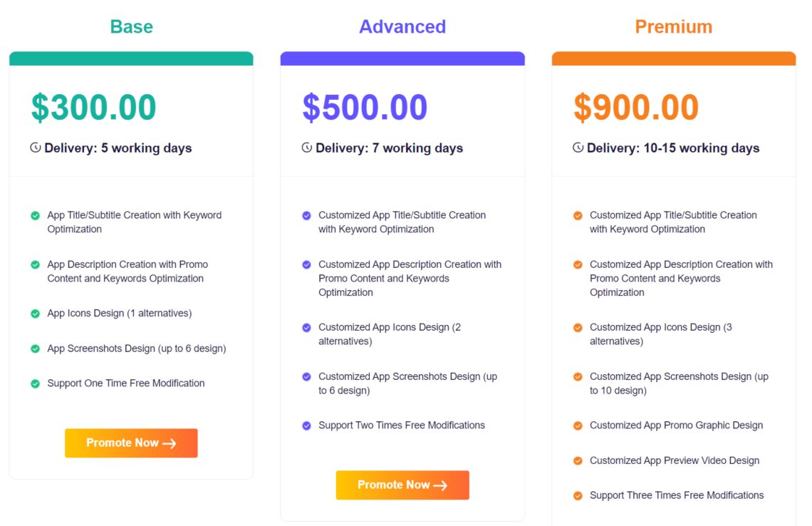Click the $900.00 price text
The height and width of the screenshot is (526, 812).
point(637,108)
